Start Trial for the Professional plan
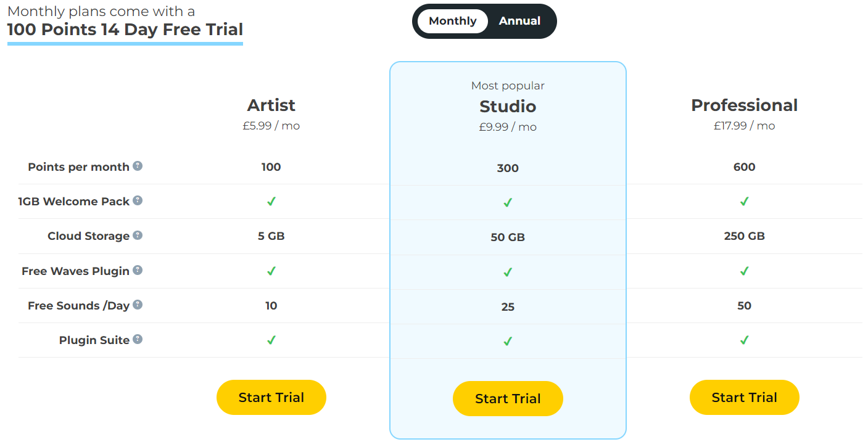Viewport: 868px width, 447px height. [745, 397]
